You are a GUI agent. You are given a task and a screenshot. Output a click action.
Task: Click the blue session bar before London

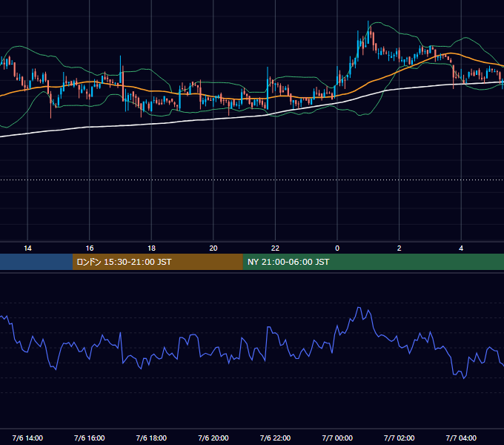(x=36, y=262)
